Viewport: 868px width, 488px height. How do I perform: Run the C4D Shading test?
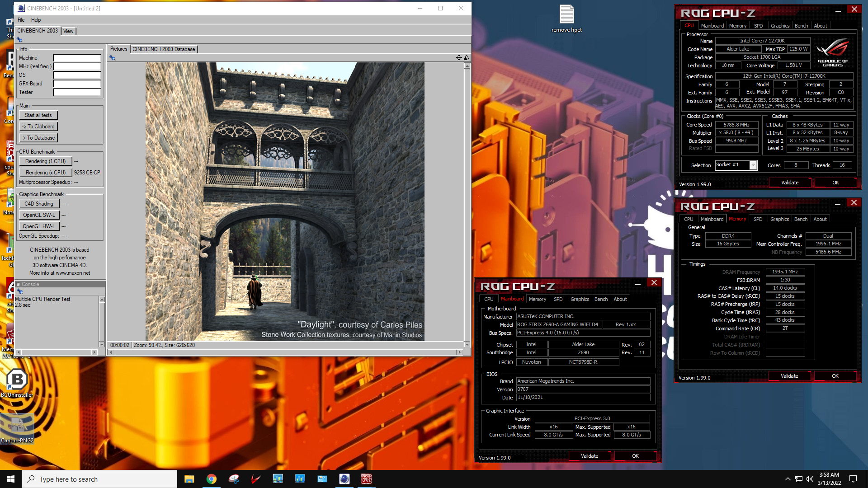[39, 204]
